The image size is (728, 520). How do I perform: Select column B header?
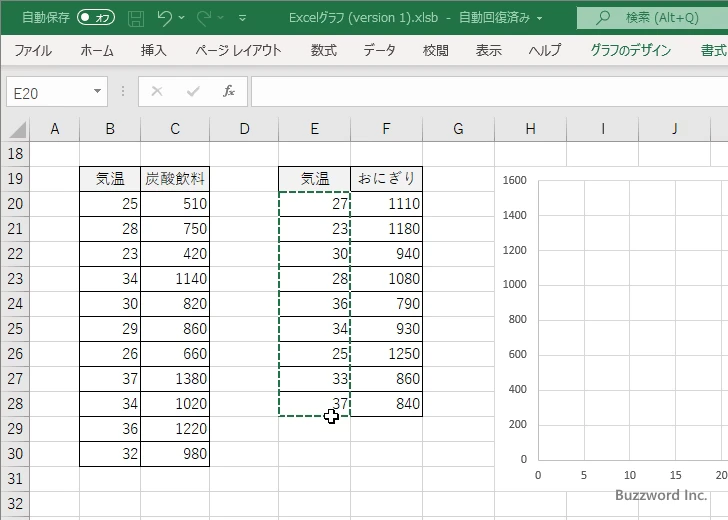click(110, 129)
